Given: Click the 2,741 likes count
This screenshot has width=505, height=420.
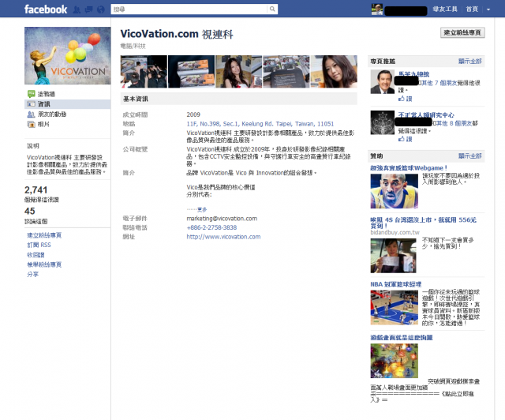Looking at the screenshot, I should 36,189.
